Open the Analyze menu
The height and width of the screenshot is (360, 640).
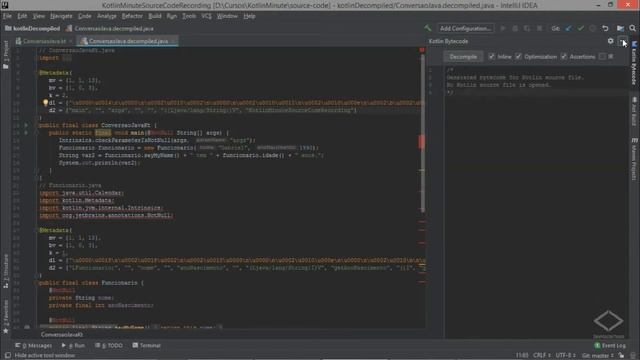coord(107,16)
